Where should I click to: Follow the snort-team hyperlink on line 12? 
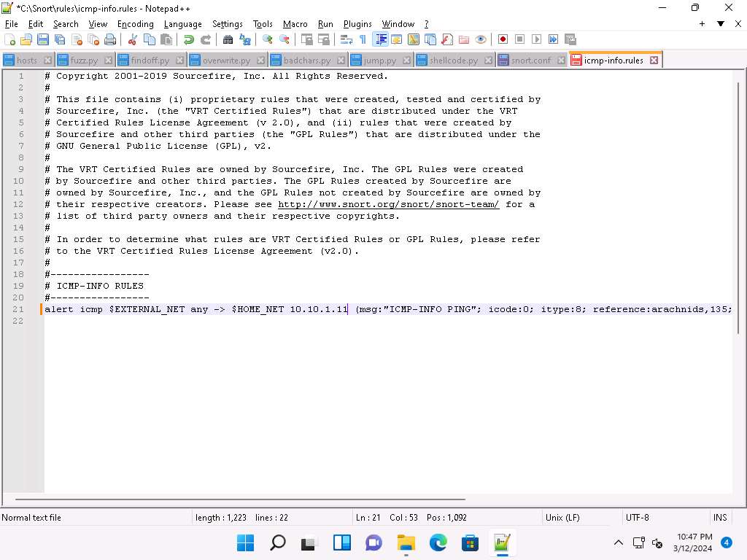coord(388,204)
